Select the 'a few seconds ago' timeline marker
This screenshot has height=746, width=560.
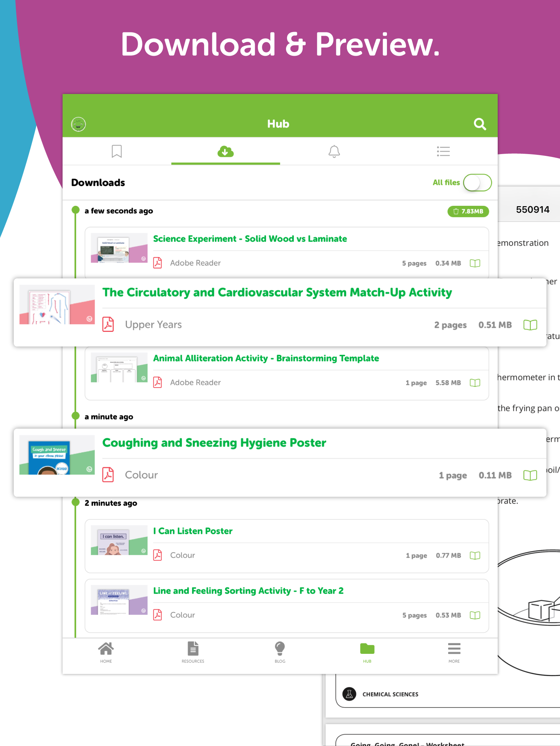[76, 210]
